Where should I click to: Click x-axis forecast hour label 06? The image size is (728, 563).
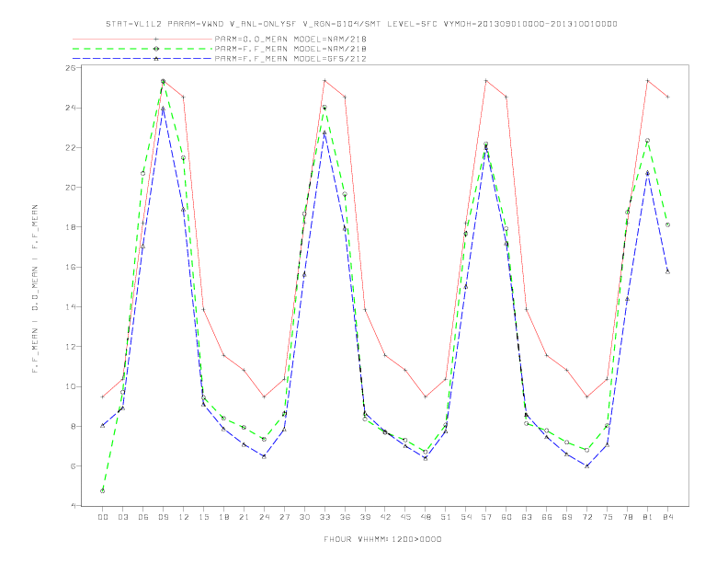143,517
